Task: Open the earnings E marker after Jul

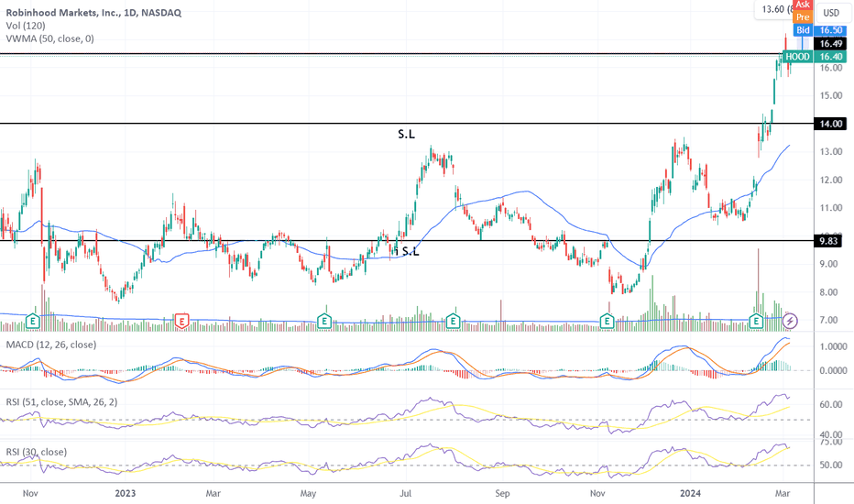Action: [x=453, y=322]
